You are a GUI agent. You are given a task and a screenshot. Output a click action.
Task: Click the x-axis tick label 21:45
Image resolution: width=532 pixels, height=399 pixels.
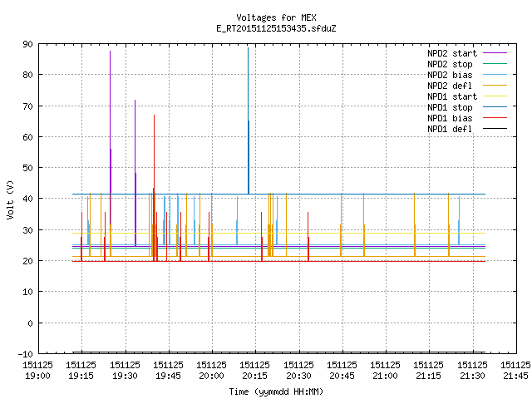pos(515,376)
